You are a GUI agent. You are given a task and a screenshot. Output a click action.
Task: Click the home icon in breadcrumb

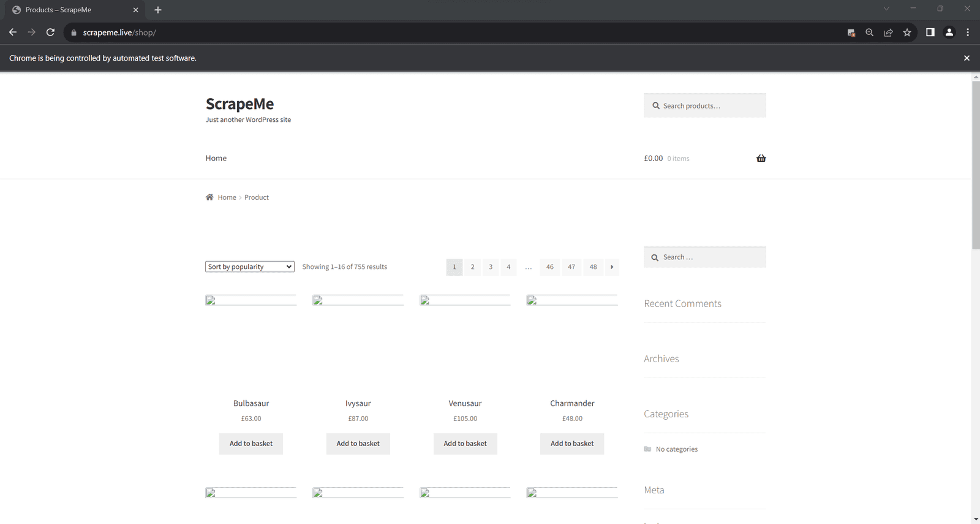[x=209, y=197]
